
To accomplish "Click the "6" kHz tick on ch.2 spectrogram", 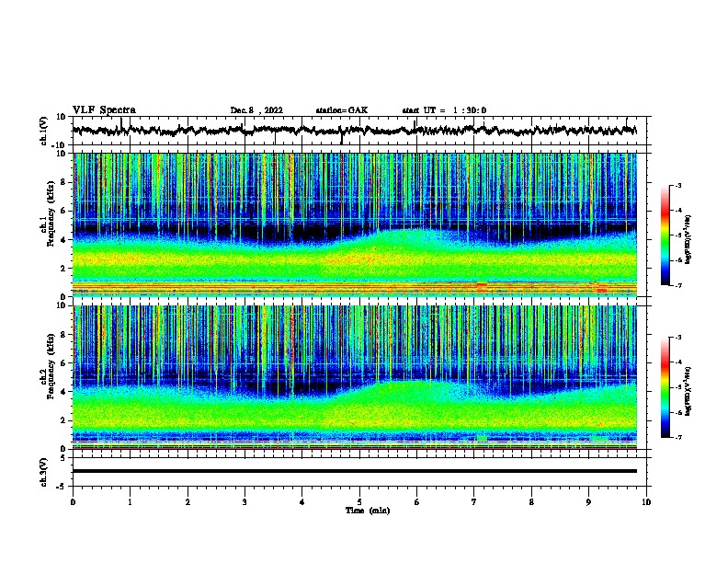I will tap(63, 363).
